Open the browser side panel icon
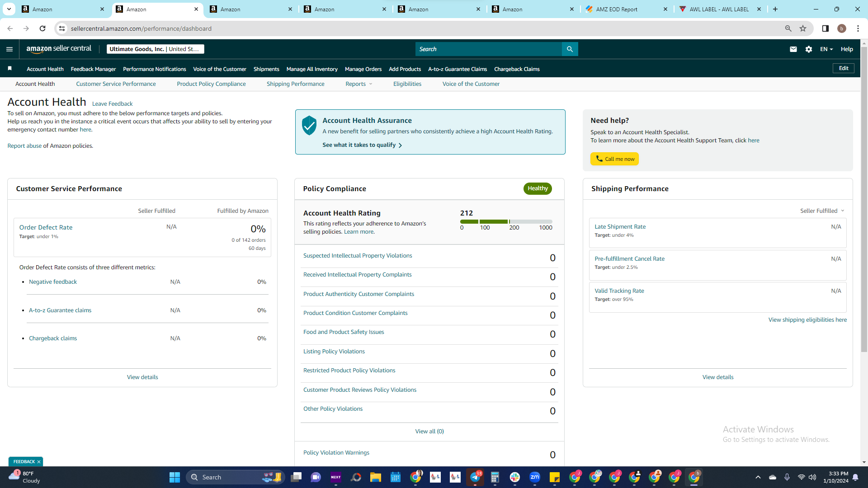 tap(826, 28)
